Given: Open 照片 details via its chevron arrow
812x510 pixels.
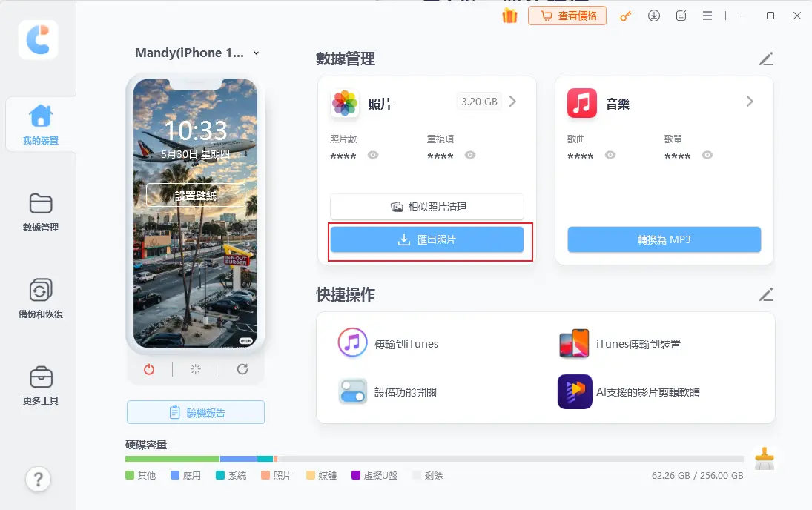Looking at the screenshot, I should 511,101.
